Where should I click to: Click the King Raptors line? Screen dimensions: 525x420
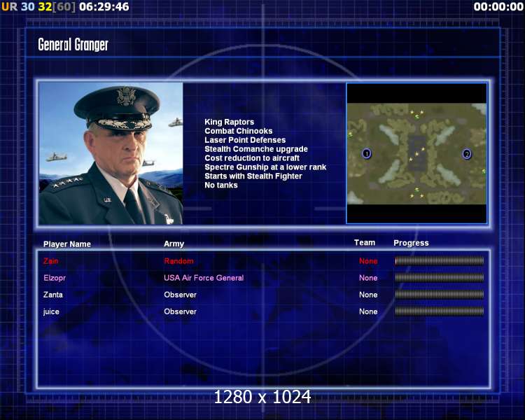(x=230, y=122)
